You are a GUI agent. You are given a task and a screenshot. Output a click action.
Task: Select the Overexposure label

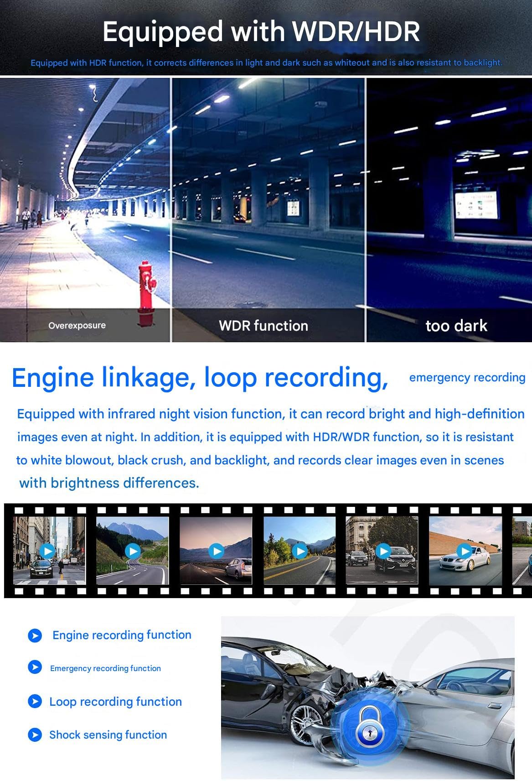77,325
